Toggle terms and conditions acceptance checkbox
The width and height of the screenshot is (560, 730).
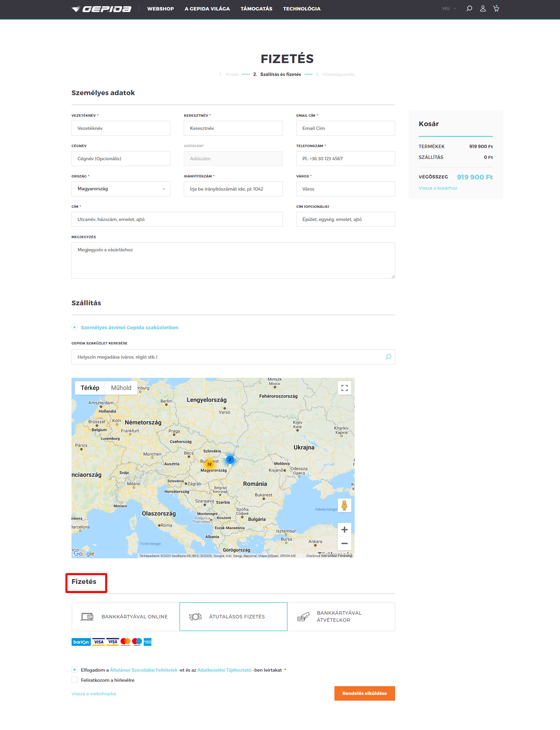click(x=75, y=670)
